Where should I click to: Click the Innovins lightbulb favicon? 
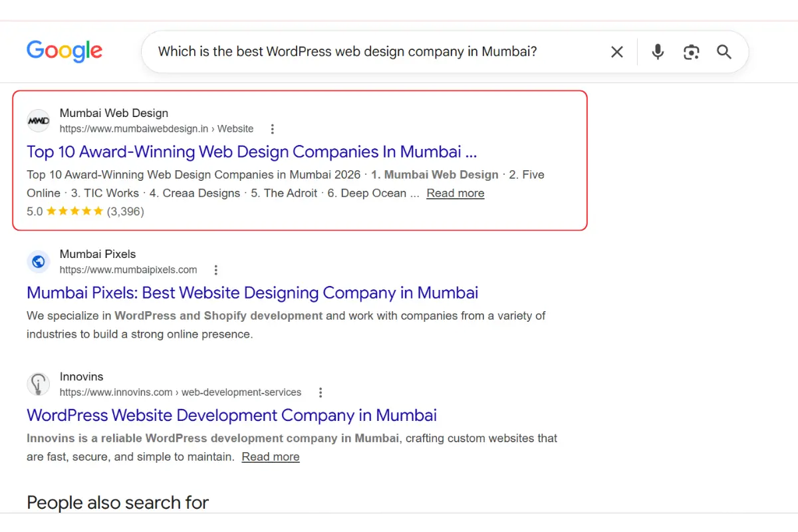point(39,384)
